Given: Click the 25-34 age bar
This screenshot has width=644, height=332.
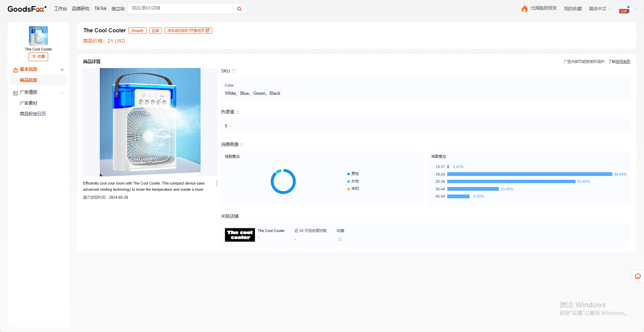Looking at the screenshot, I should click(511, 181).
